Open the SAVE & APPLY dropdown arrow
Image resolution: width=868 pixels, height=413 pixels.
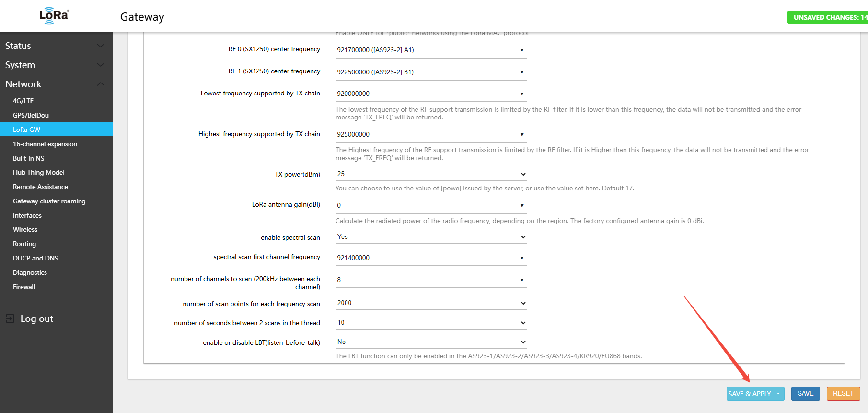pyautogui.click(x=778, y=394)
